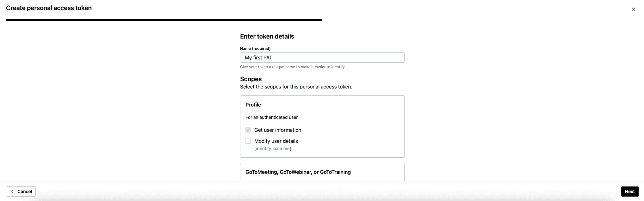
Task: Select the Profile section heading
Action: click(x=253, y=105)
